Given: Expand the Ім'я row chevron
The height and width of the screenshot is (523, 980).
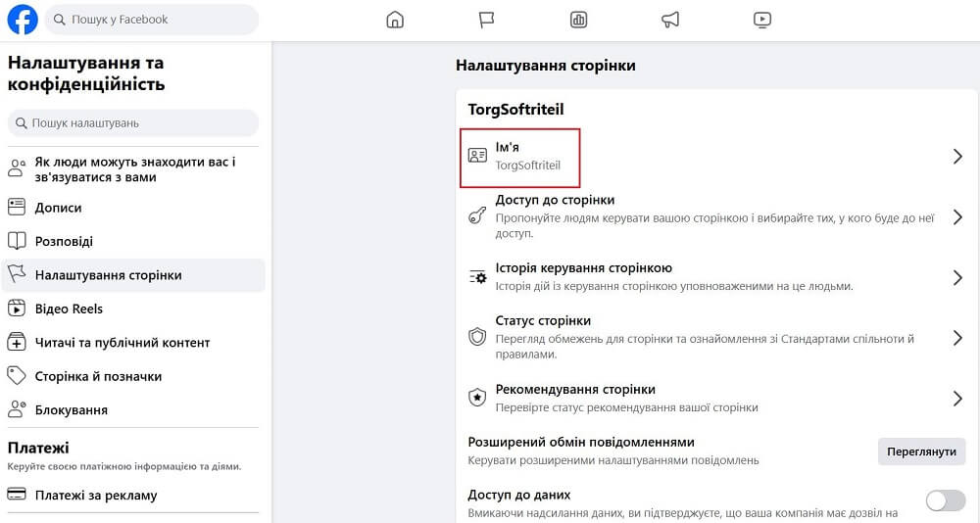Looking at the screenshot, I should 957,157.
